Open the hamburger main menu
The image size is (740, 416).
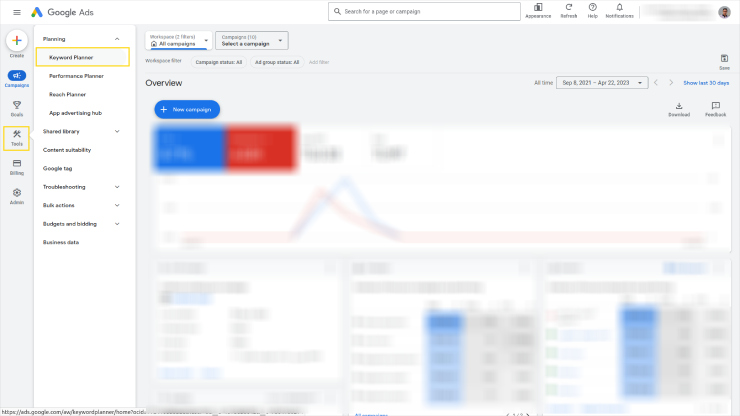click(x=16, y=12)
